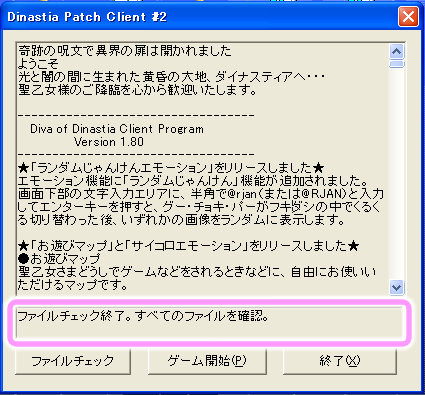Start the game with ゲーム開始(P)
This screenshot has height=395, width=425.
(x=207, y=361)
